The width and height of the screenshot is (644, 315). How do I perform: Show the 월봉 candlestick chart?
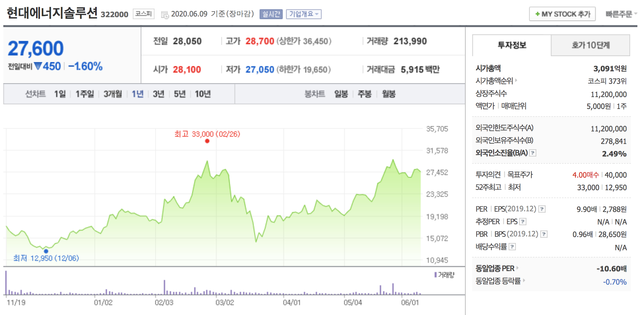pos(389,94)
